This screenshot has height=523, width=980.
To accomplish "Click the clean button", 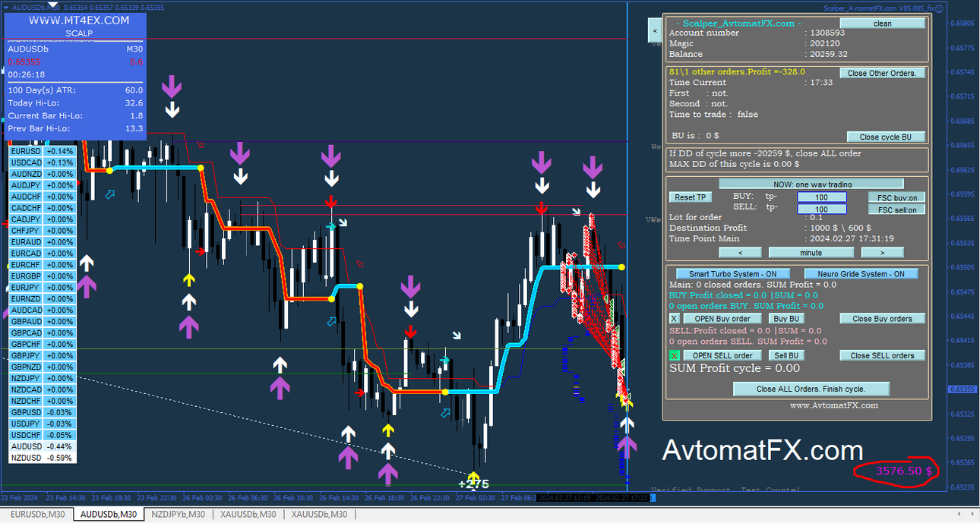I will pyautogui.click(x=883, y=24).
